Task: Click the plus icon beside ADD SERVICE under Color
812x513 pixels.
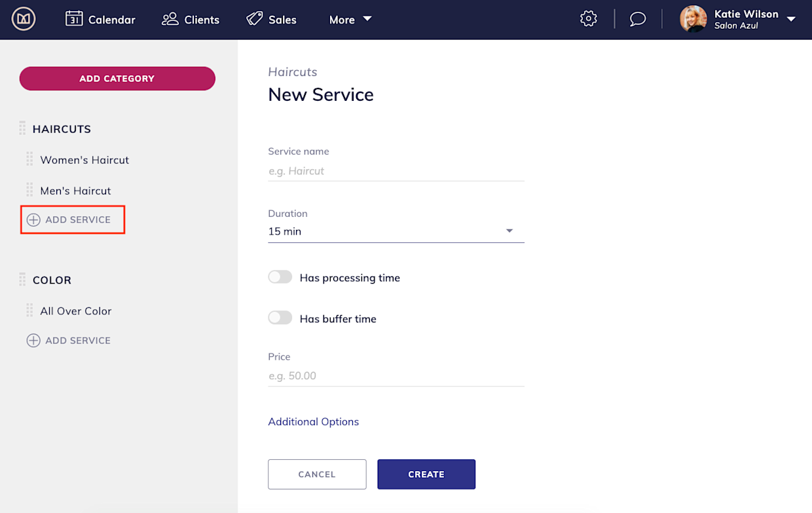Action: 33,340
